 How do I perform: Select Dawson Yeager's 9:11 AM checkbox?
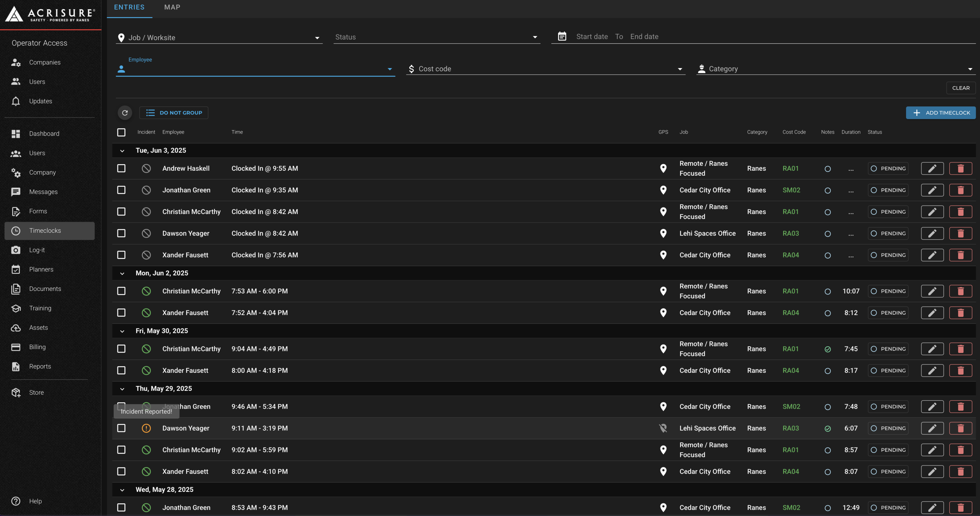[121, 428]
